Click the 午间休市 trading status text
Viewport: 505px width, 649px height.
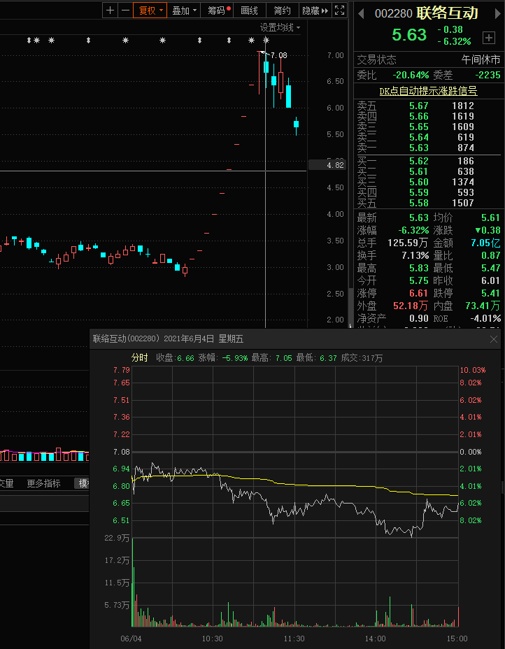pos(481,60)
